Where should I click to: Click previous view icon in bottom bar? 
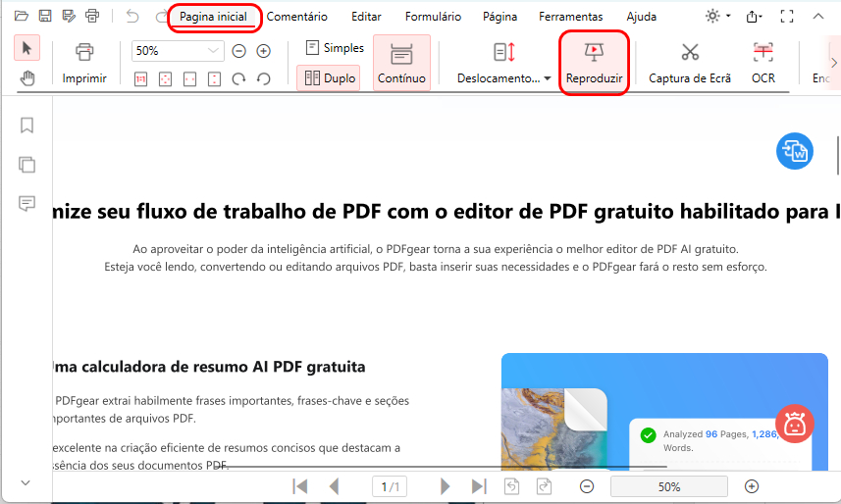coord(511,486)
